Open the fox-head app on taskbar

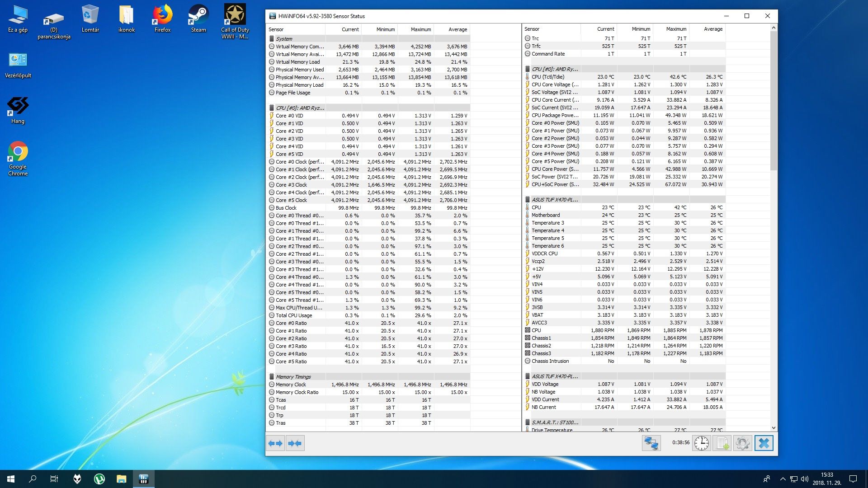tap(77, 479)
